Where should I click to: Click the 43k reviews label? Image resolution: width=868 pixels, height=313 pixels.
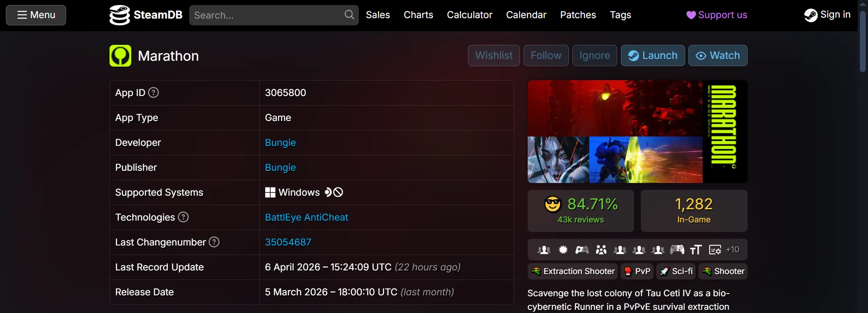(x=581, y=220)
